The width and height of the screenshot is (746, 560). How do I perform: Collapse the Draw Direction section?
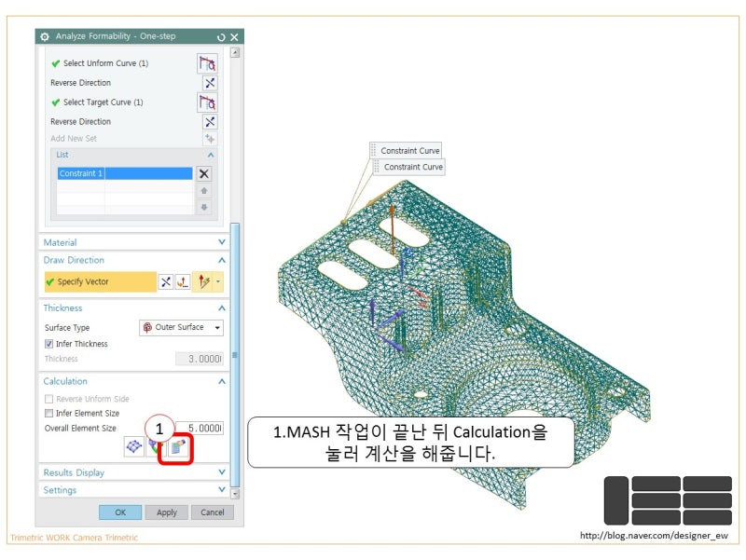pos(221,260)
